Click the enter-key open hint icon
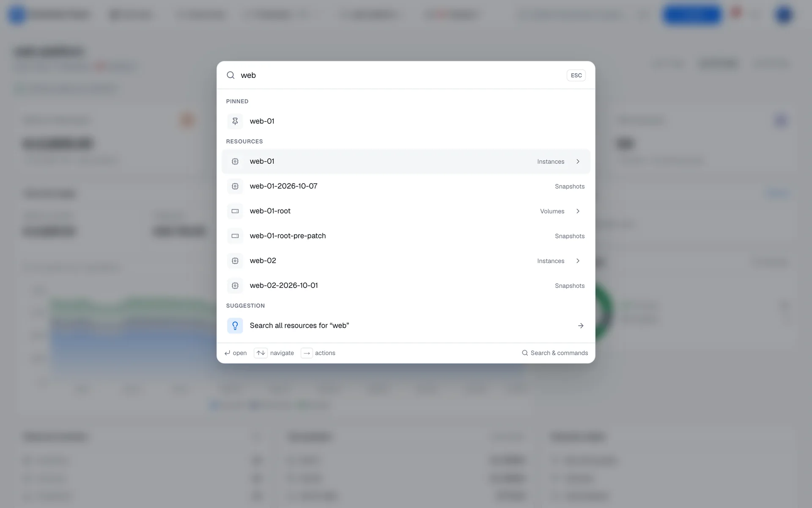 227,353
